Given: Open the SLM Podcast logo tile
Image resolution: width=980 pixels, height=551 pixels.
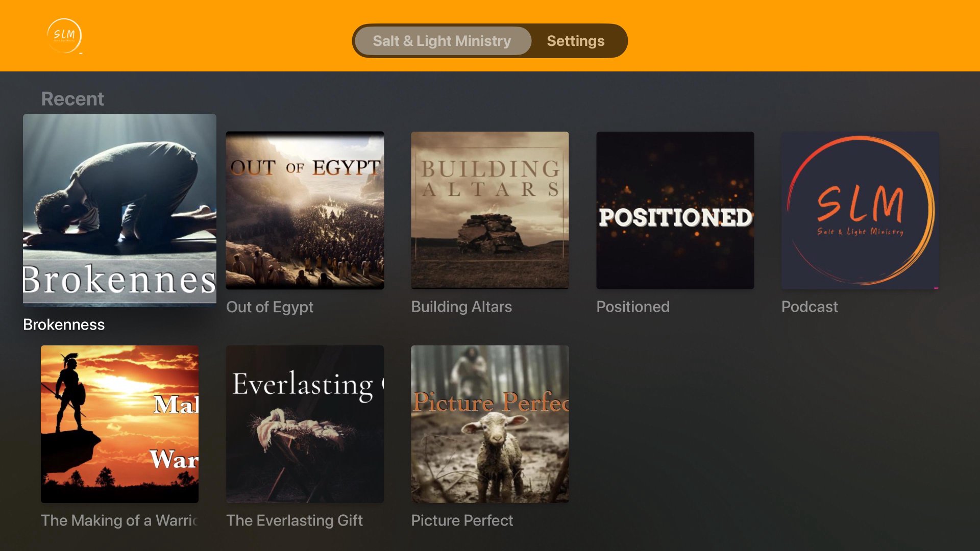Looking at the screenshot, I should tap(860, 210).
